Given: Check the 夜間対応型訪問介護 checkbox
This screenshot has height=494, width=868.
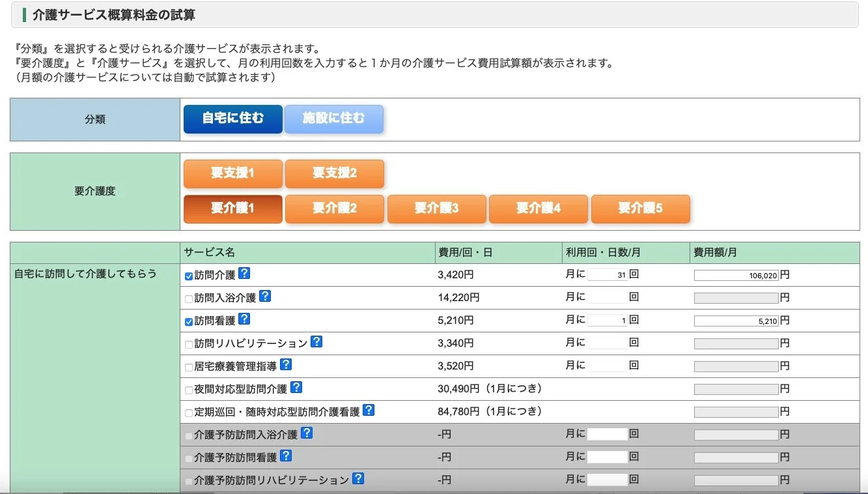Looking at the screenshot, I should [x=189, y=390].
